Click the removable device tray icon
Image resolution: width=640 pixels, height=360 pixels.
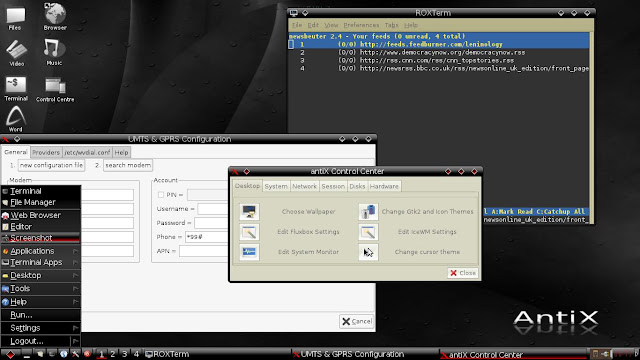point(596,354)
